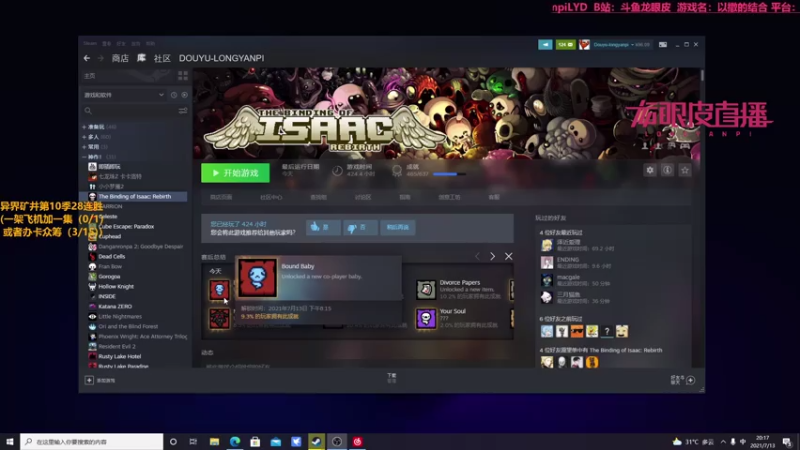Expand the 游戏和软件 filter dropdown

pos(124,95)
